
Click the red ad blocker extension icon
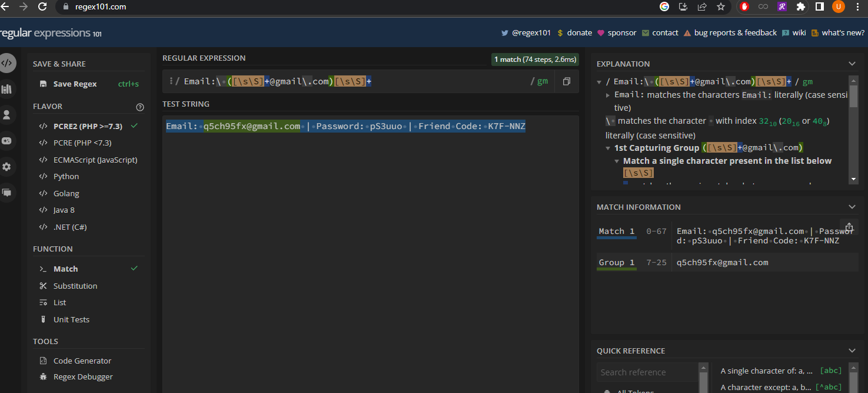tap(744, 6)
